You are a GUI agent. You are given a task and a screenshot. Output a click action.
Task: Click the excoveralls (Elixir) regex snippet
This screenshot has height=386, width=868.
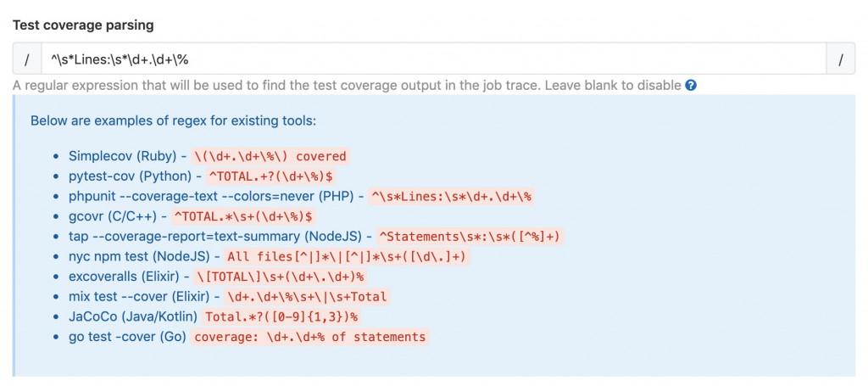280,277
